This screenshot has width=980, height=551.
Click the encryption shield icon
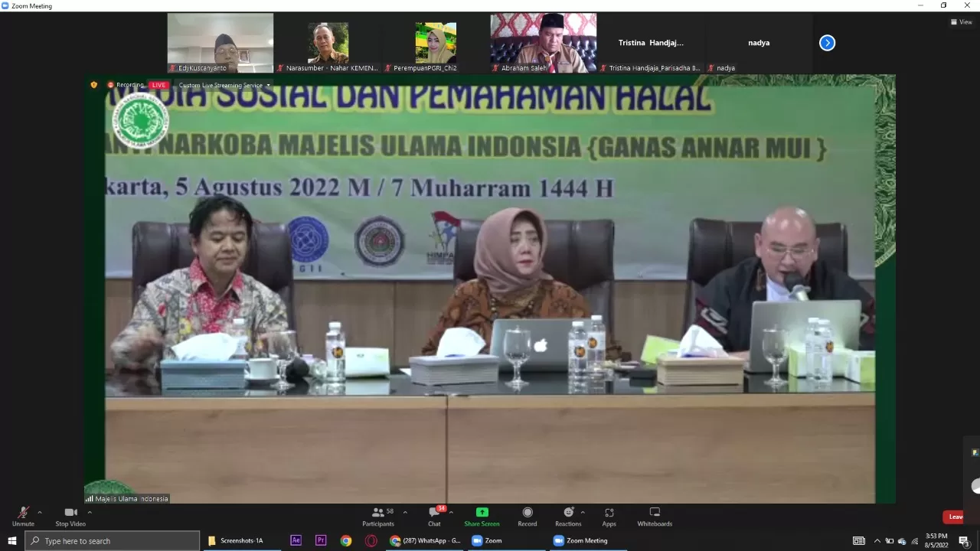(94, 85)
